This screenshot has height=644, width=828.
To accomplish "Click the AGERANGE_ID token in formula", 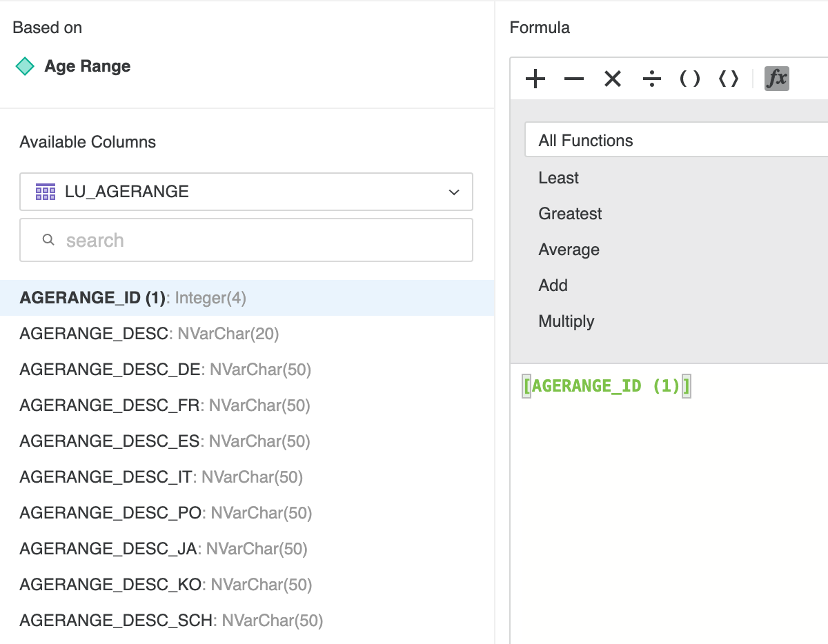I will (606, 386).
